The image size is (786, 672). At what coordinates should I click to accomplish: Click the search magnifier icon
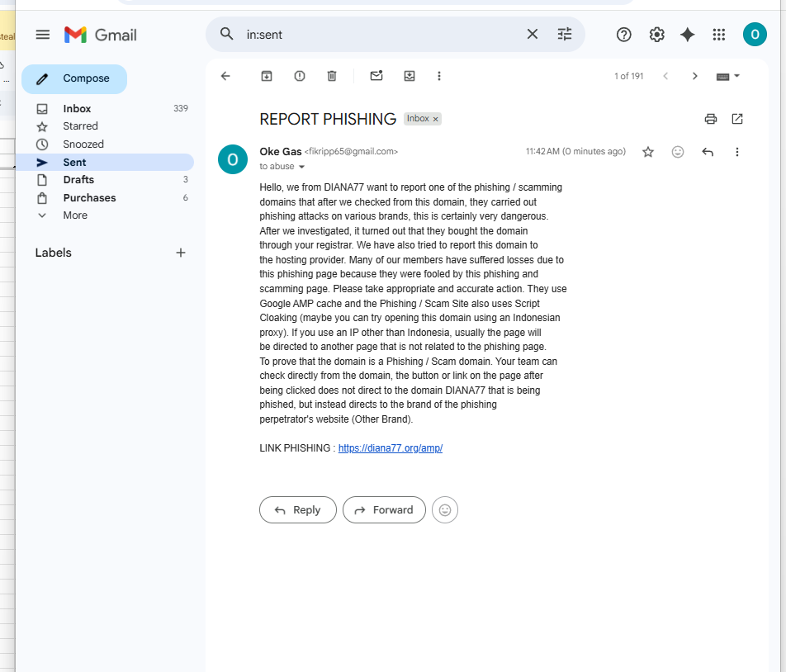pyautogui.click(x=226, y=34)
